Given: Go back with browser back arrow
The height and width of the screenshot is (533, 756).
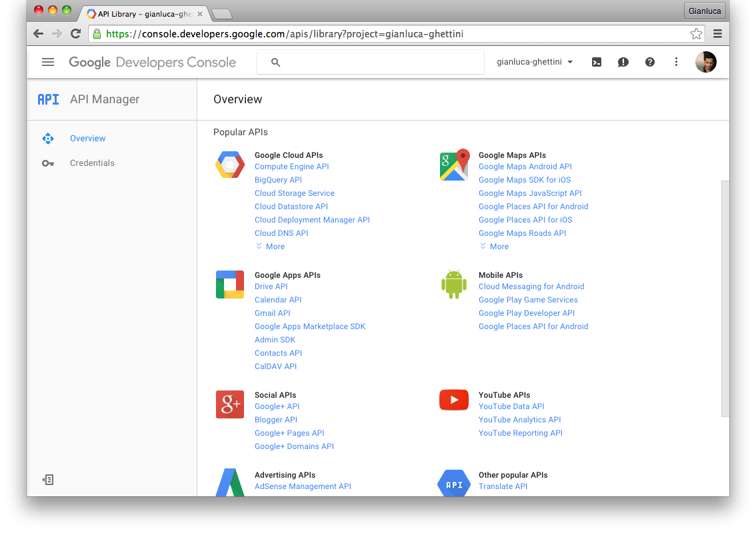Looking at the screenshot, I should pyautogui.click(x=38, y=34).
